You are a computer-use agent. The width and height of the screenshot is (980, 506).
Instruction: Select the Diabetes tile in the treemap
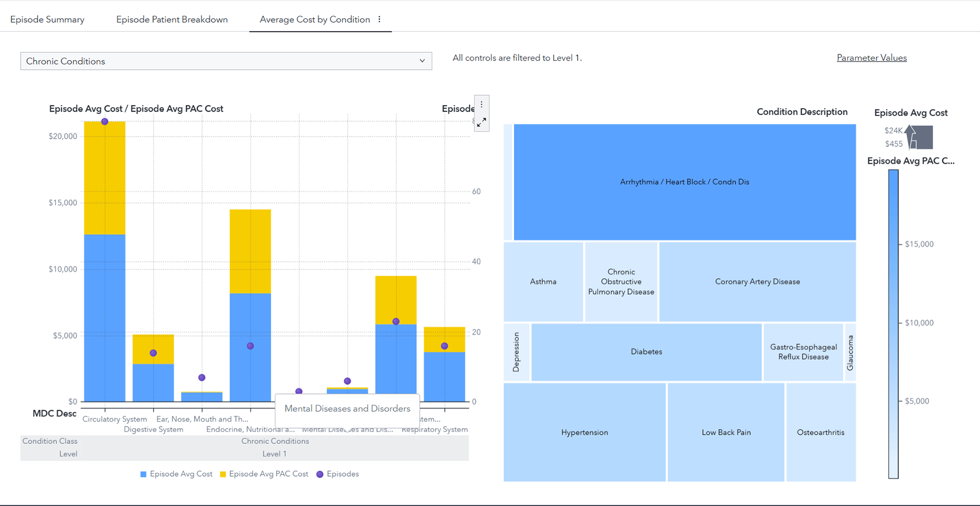pyautogui.click(x=646, y=351)
